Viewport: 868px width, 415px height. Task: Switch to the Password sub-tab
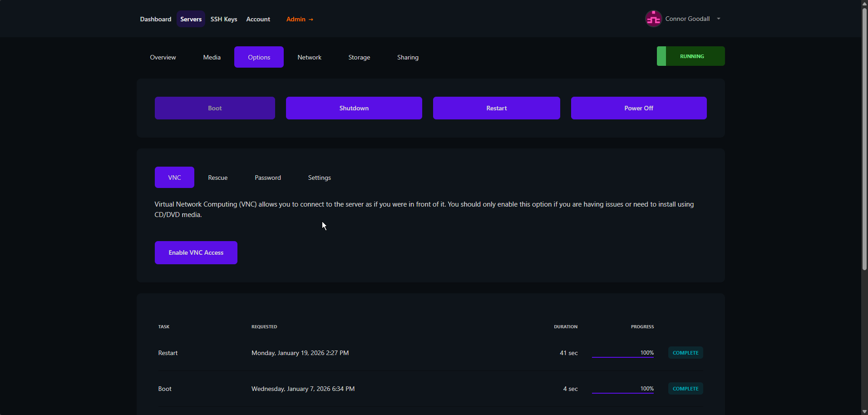pyautogui.click(x=268, y=178)
